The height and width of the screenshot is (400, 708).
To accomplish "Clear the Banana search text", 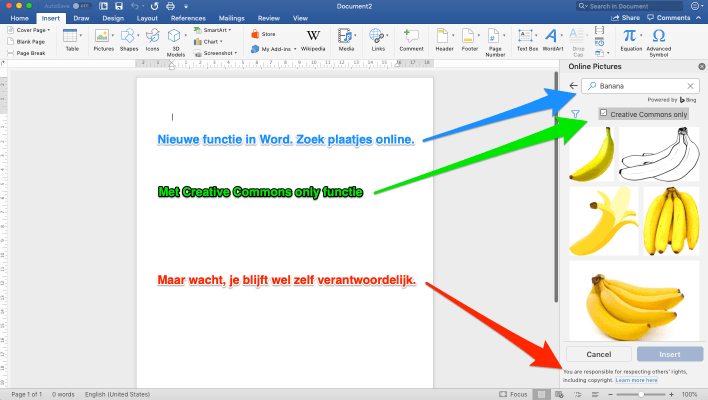I will click(x=690, y=86).
